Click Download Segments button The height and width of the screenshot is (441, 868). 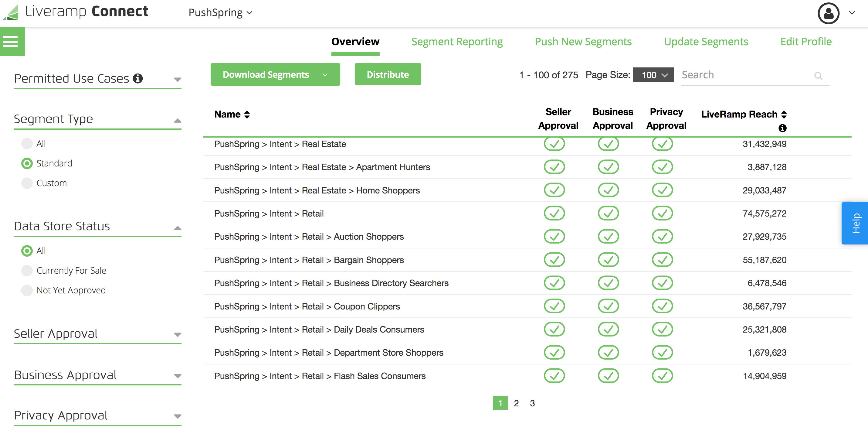275,74
